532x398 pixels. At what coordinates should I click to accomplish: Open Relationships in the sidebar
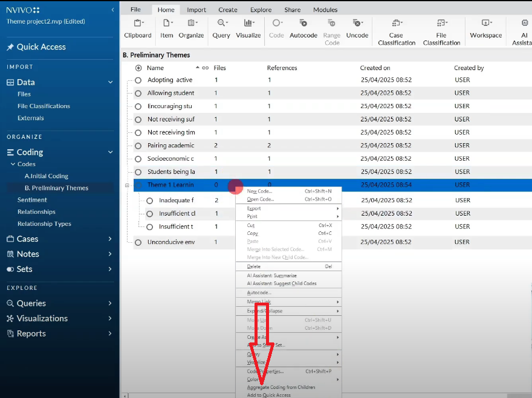[x=36, y=212]
